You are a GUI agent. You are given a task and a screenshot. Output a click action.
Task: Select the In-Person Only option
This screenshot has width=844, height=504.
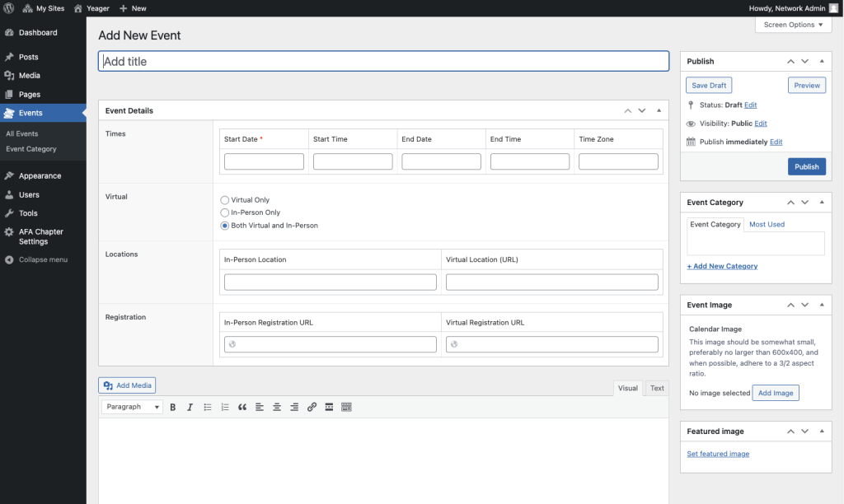[x=224, y=213]
